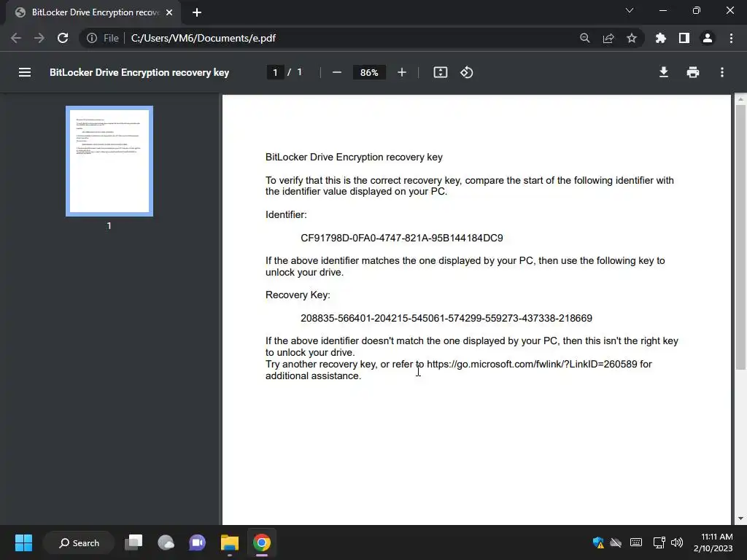
Task: Click the recovery key number 208835-566401
Action: [x=446, y=318]
